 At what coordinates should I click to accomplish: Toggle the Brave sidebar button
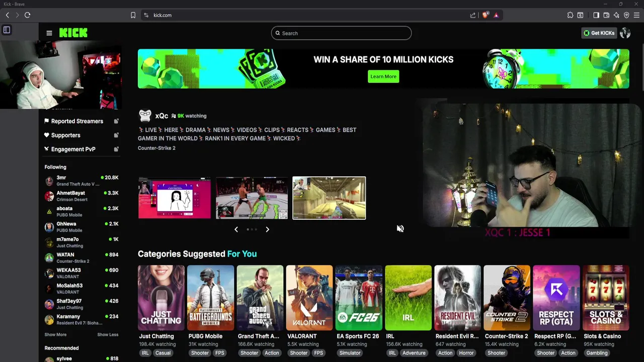point(596,15)
